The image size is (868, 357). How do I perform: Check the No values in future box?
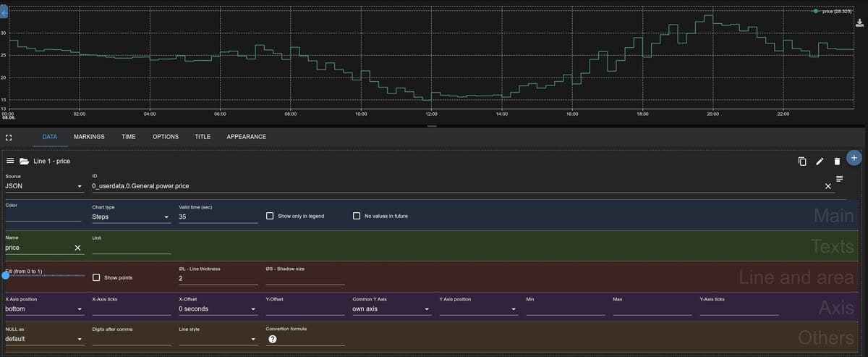[357, 216]
